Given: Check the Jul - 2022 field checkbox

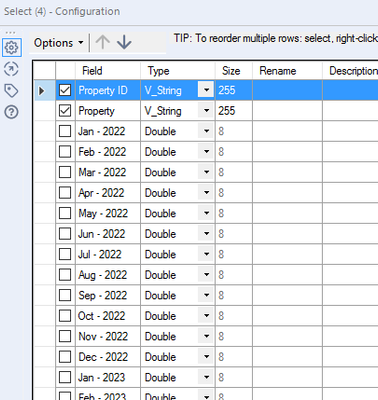Looking at the screenshot, I should coord(65,254).
